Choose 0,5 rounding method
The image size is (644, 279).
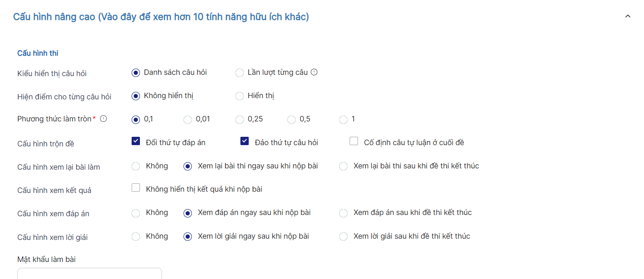click(291, 120)
